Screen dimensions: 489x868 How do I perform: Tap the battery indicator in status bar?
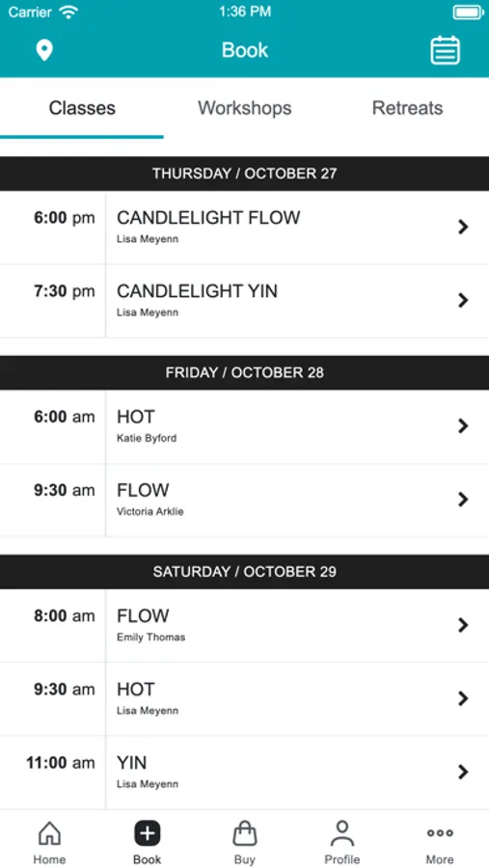pos(469,13)
